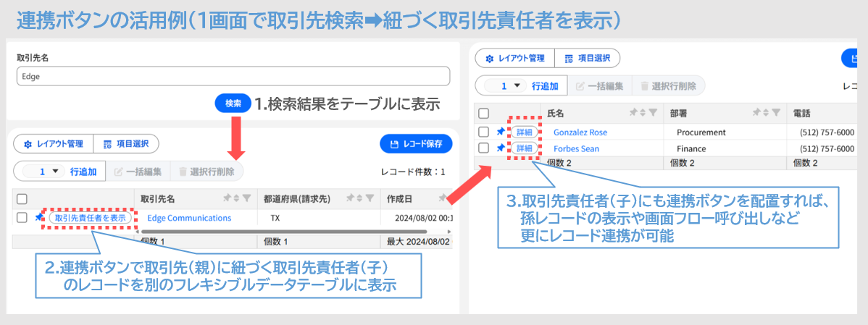Click left table's horizontal scrollbar

[x=284, y=231]
